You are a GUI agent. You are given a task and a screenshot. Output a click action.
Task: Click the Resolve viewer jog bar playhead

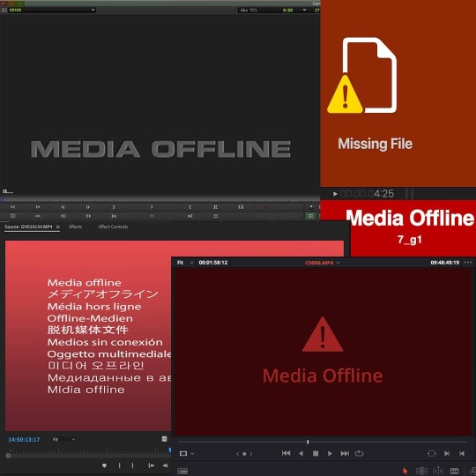(x=308, y=442)
